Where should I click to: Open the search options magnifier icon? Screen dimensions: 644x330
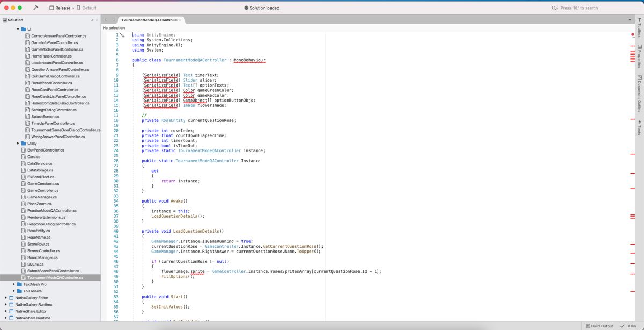pos(555,8)
